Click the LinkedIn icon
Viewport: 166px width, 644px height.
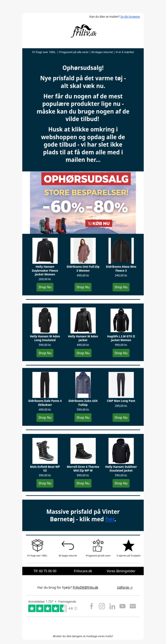click(x=112, y=606)
